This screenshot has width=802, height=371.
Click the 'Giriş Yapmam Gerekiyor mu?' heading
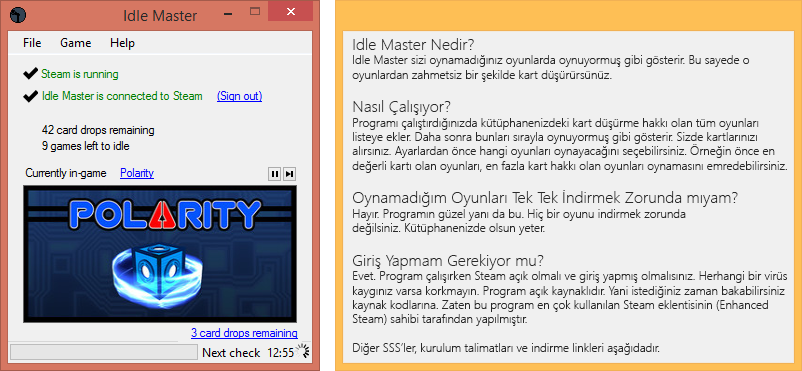[448, 260]
